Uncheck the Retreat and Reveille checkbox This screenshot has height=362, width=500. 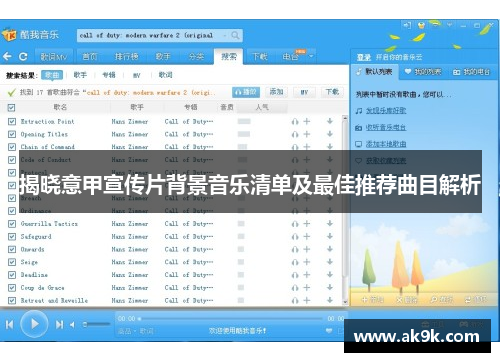point(12,301)
